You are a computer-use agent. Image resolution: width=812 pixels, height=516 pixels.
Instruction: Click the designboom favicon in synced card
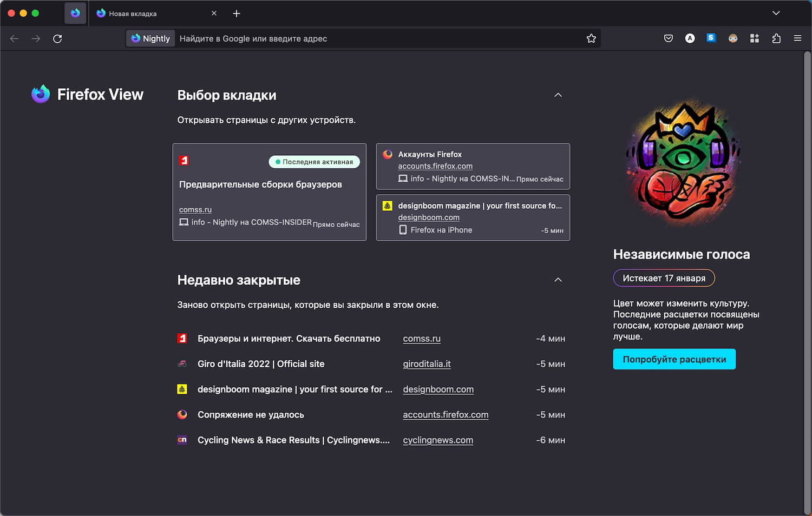point(388,206)
